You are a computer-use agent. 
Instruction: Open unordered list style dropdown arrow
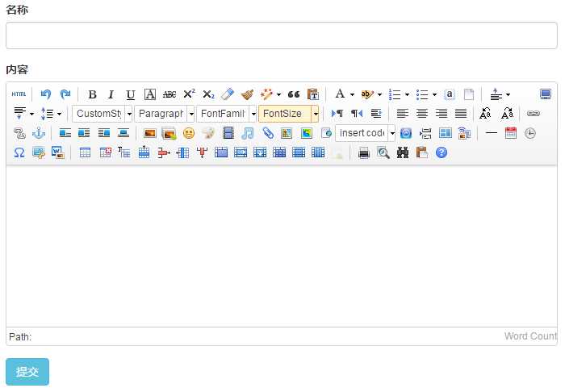pos(434,94)
